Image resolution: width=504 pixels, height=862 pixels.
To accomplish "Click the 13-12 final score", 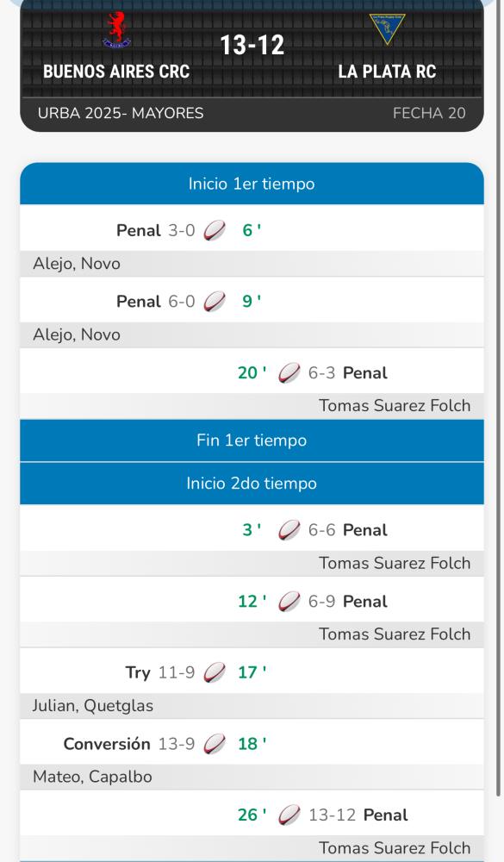I will pyautogui.click(x=252, y=45).
